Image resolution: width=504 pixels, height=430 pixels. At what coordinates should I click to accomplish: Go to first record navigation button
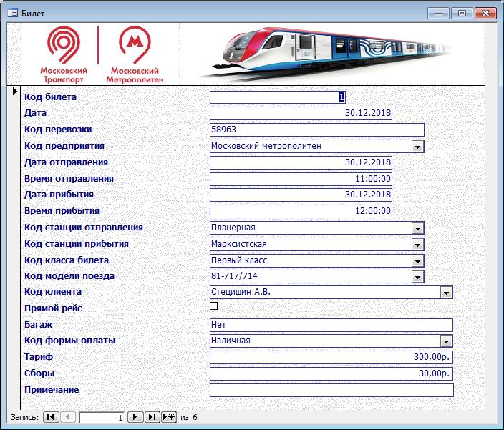click(x=52, y=417)
